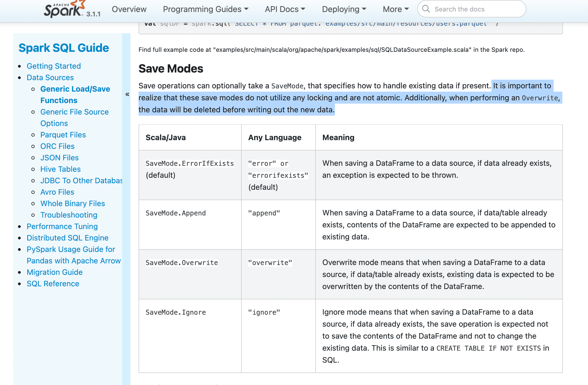Viewport: 588px width, 385px height.
Task: Open the Troubleshooting page
Action: pyautogui.click(x=69, y=215)
